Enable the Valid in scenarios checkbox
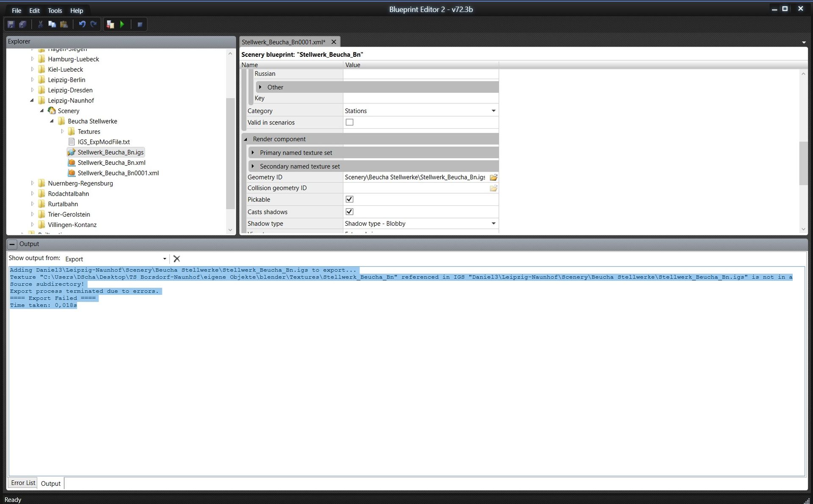This screenshot has width=813, height=504. point(349,122)
